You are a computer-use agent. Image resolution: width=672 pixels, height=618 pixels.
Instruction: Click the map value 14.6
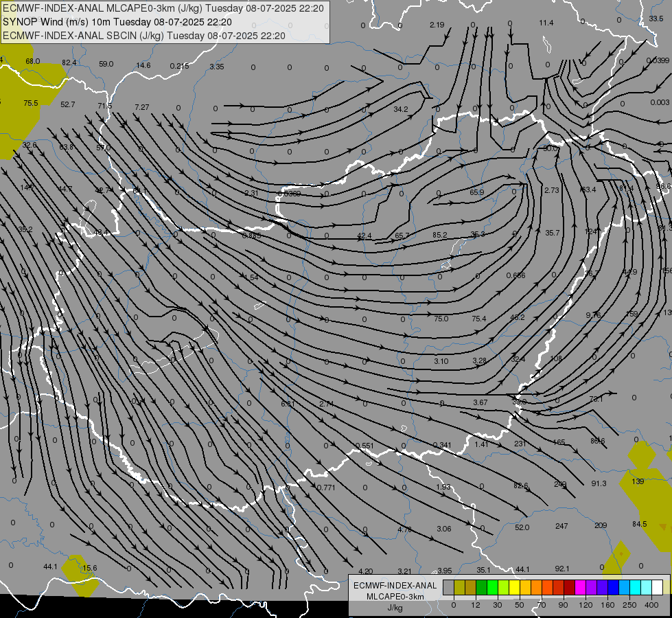[x=143, y=65]
